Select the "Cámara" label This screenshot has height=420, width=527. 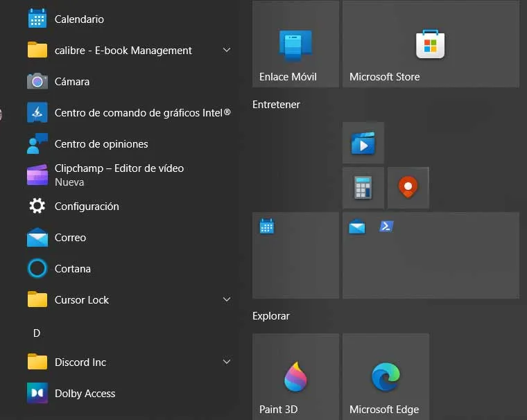[72, 82]
